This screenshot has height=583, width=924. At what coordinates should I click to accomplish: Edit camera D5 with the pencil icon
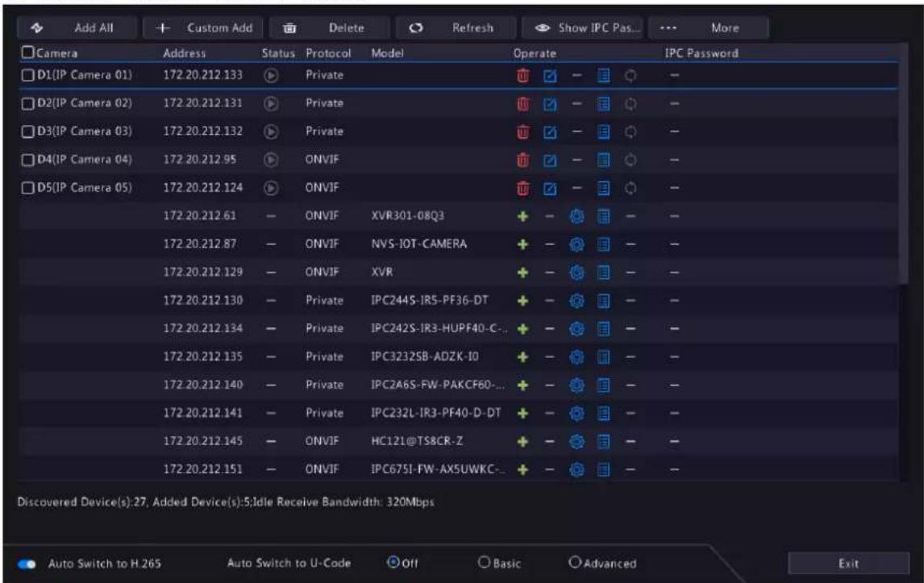click(550, 188)
